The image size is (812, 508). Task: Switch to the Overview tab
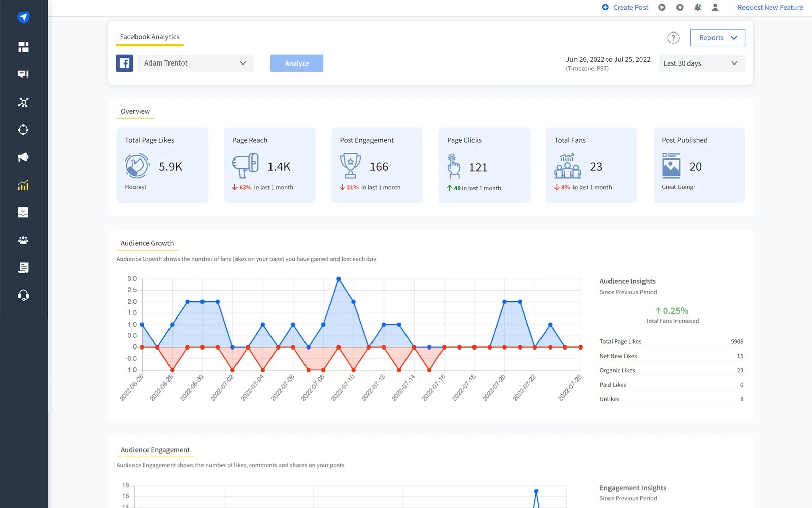(135, 111)
